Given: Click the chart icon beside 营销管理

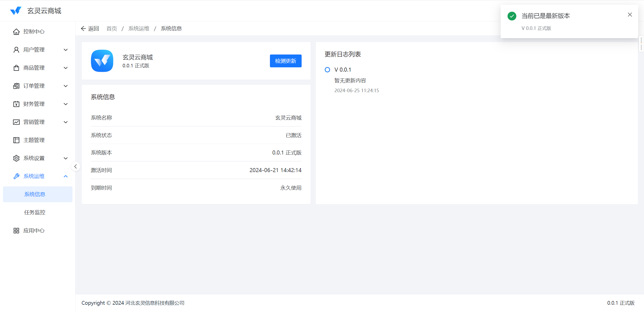Looking at the screenshot, I should [x=16, y=122].
